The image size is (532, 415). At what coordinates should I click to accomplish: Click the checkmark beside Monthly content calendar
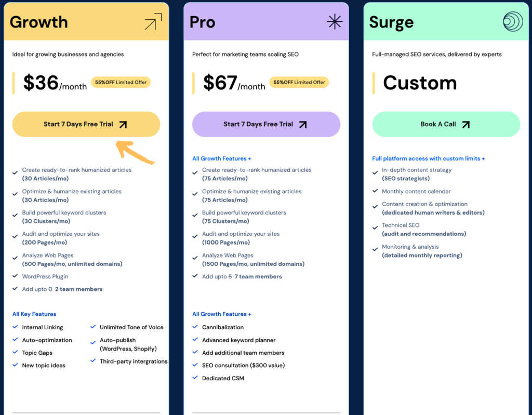tap(375, 191)
